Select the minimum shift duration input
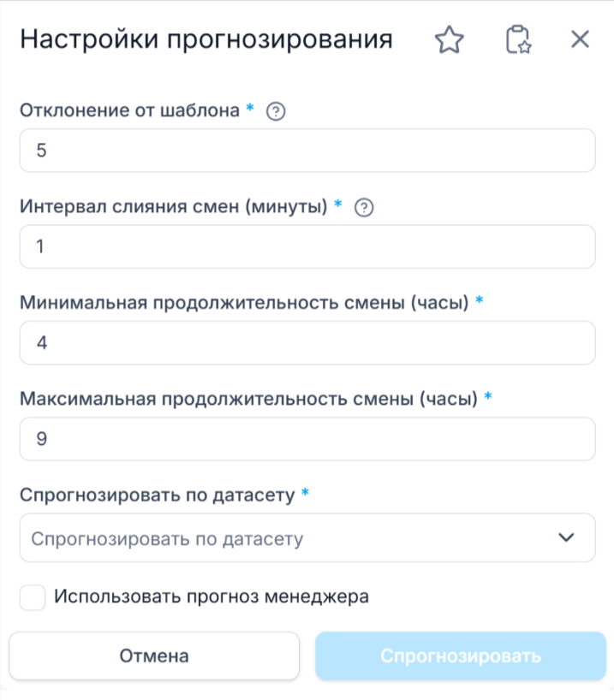 (307, 343)
